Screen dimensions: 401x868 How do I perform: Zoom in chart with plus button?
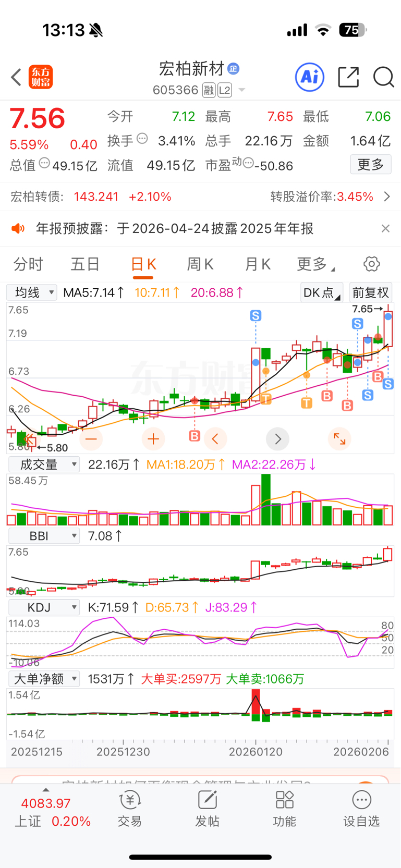pos(153,439)
